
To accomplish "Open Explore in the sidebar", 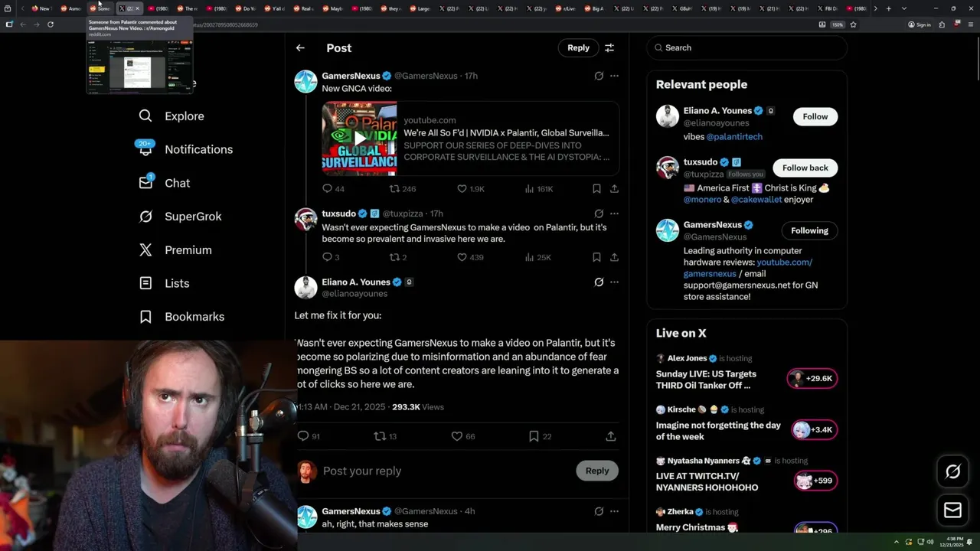I will click(171, 116).
